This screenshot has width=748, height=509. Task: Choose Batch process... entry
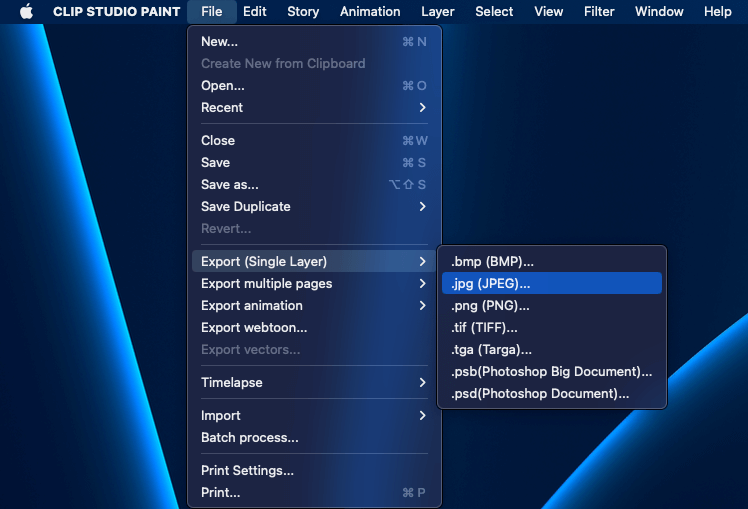pos(314,437)
